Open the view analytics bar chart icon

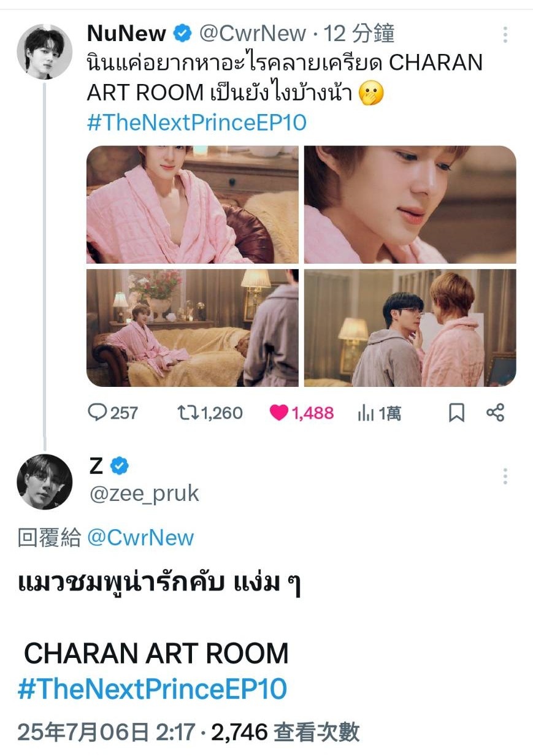click(x=366, y=413)
